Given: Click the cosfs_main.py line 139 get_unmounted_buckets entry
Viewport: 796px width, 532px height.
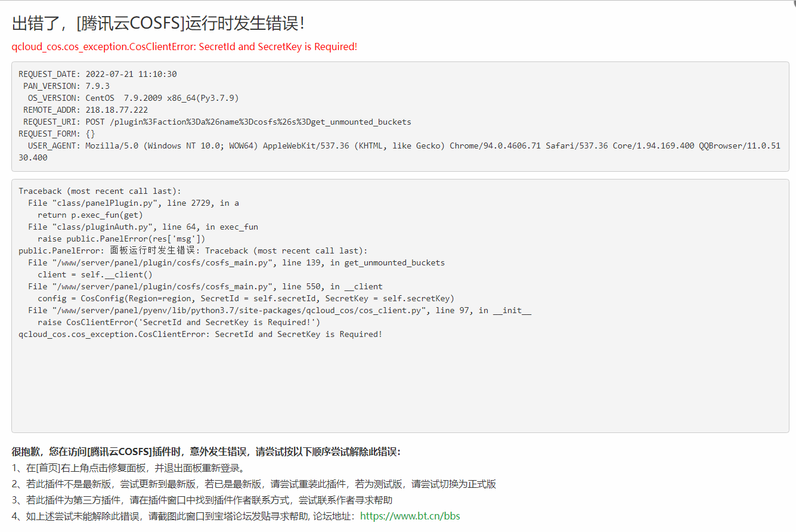Looking at the screenshot, I should click(x=236, y=262).
